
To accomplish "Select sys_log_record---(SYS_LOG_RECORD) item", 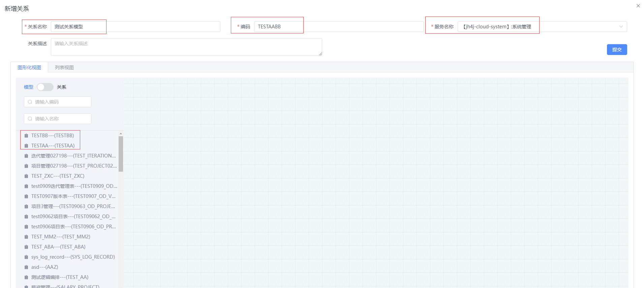I will pos(73,257).
